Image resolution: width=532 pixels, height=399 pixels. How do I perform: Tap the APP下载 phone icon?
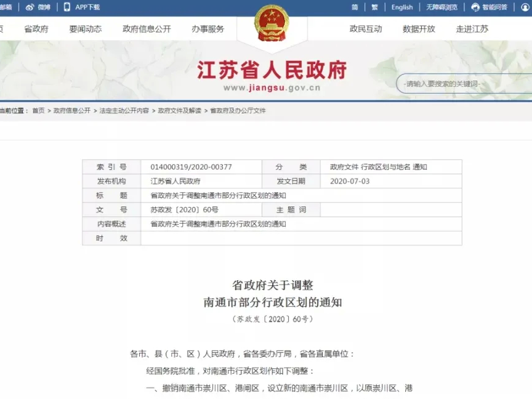click(x=67, y=7)
